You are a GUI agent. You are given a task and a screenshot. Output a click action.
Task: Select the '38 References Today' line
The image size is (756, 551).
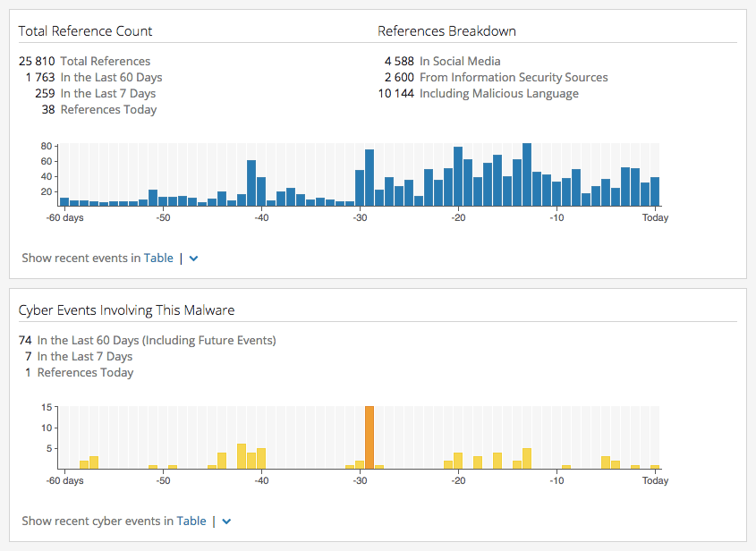tap(98, 109)
